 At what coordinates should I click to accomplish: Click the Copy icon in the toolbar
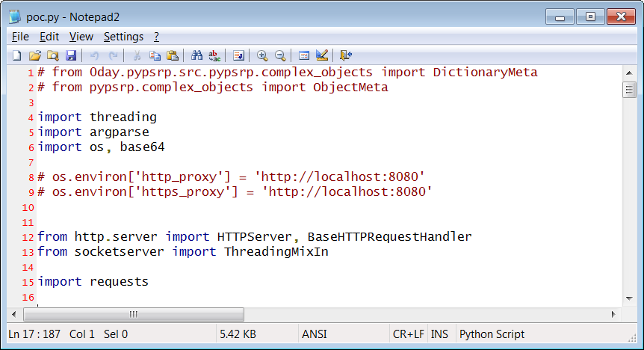[155, 55]
